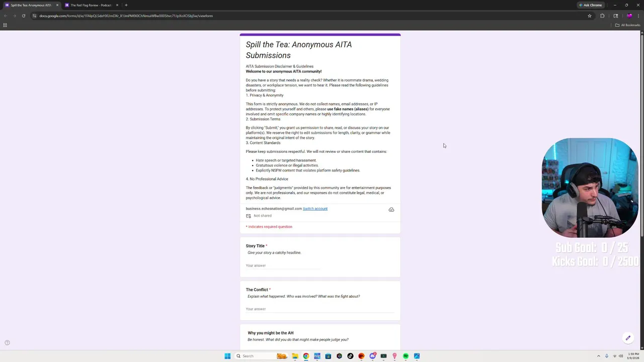Click The Conflict answer field
This screenshot has width=644, height=362.
pos(320,309)
